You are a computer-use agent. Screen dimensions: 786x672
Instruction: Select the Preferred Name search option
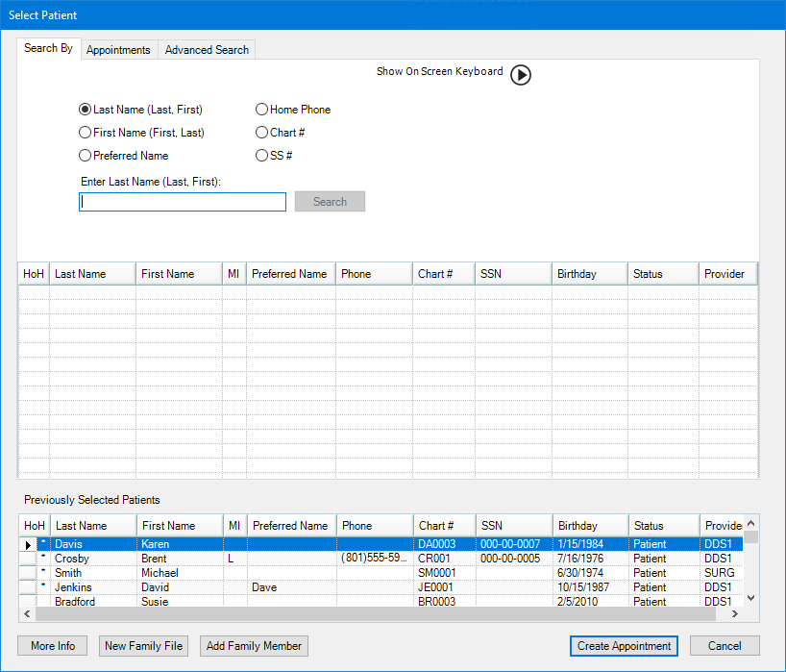coord(85,155)
